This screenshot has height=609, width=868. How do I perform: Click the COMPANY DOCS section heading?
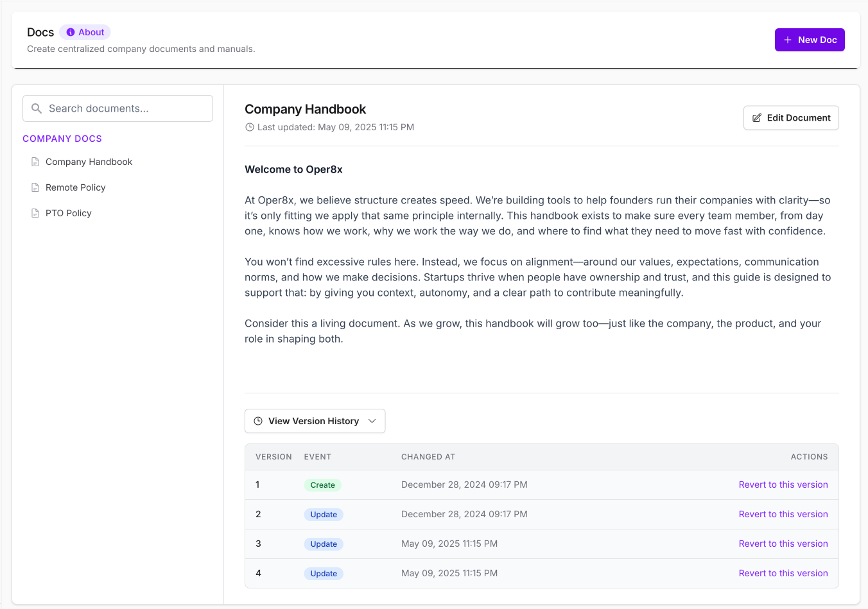(x=62, y=139)
